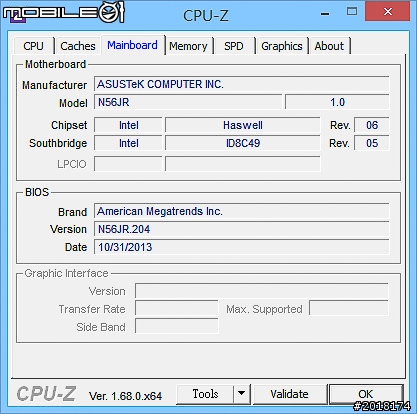
Task: Open the Graphics tab
Action: coord(282,46)
